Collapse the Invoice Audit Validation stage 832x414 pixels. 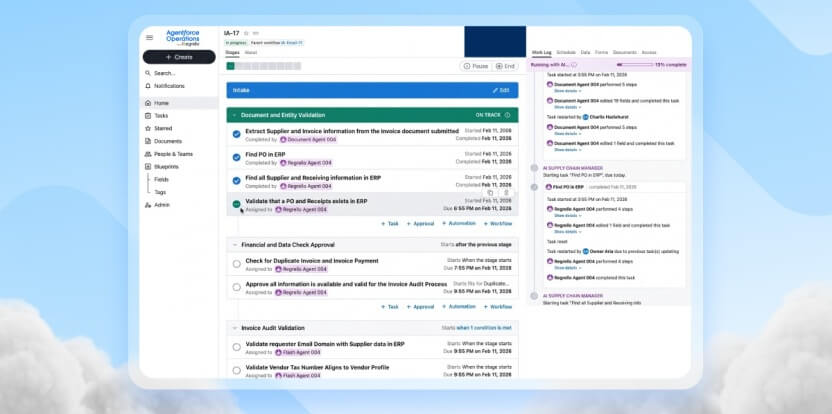pos(234,328)
